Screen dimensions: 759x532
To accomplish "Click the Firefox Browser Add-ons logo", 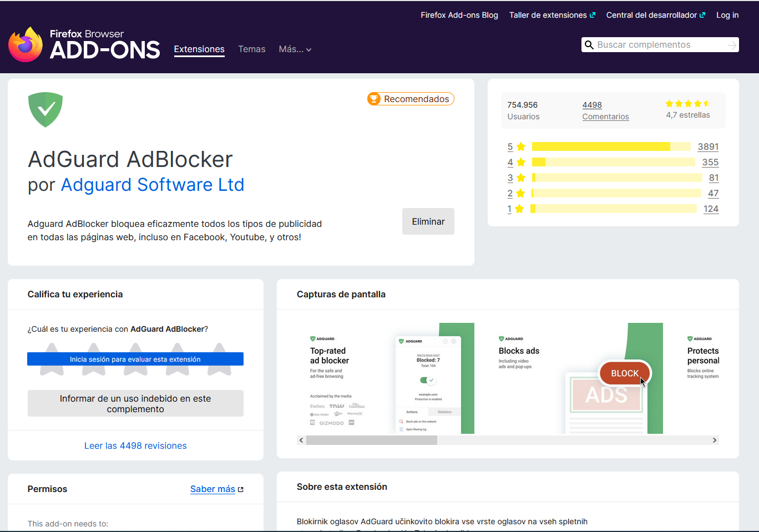I will point(84,44).
